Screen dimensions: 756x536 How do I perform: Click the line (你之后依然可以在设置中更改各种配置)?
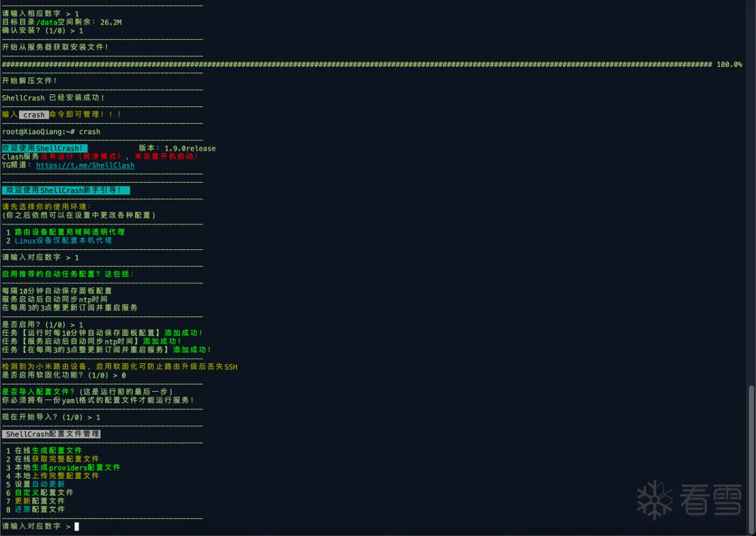79,215
